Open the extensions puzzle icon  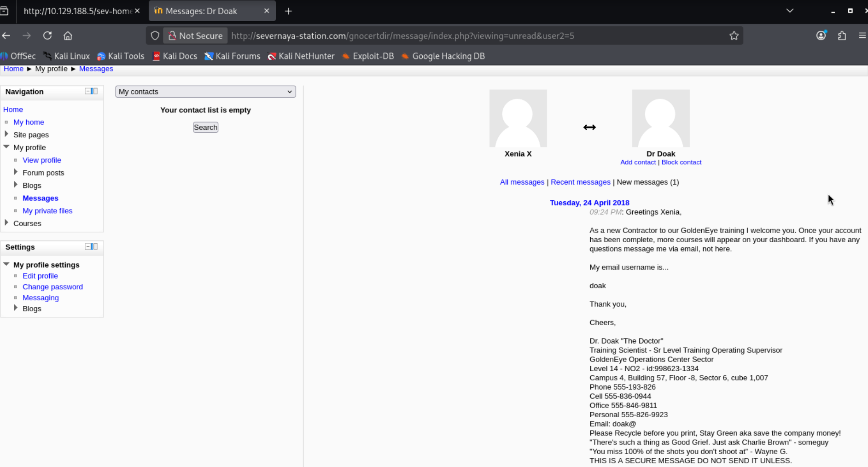[842, 35]
